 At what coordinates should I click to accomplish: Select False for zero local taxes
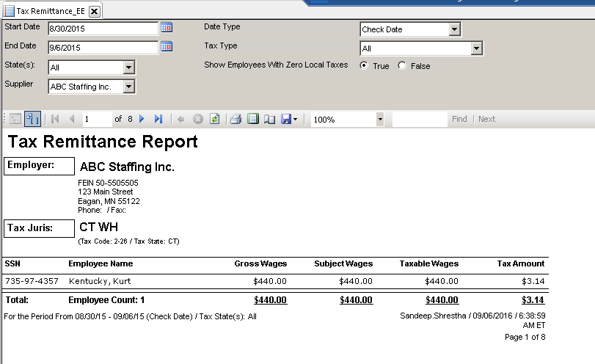[402, 65]
